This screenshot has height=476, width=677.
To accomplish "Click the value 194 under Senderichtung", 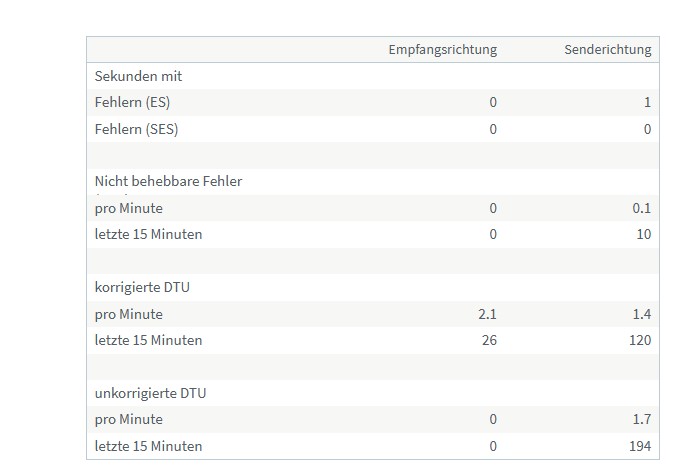I will point(639,446).
